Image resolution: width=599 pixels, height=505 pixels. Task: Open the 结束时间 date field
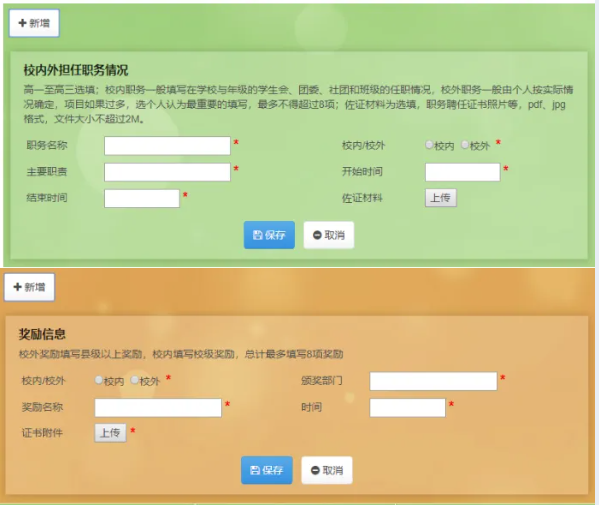point(142,198)
